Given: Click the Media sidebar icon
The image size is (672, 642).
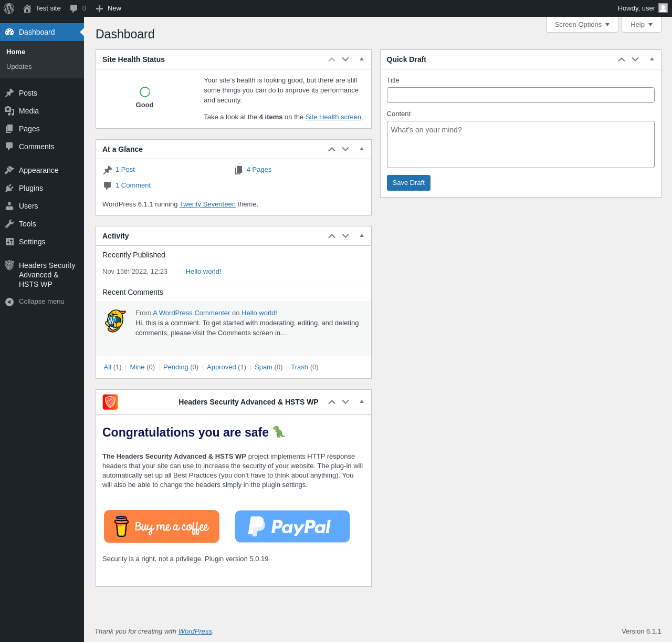Looking at the screenshot, I should click(x=9, y=111).
